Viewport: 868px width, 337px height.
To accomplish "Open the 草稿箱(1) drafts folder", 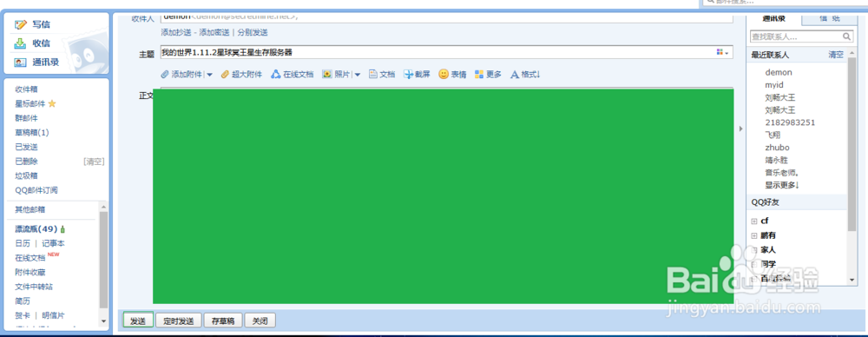I will tap(32, 133).
